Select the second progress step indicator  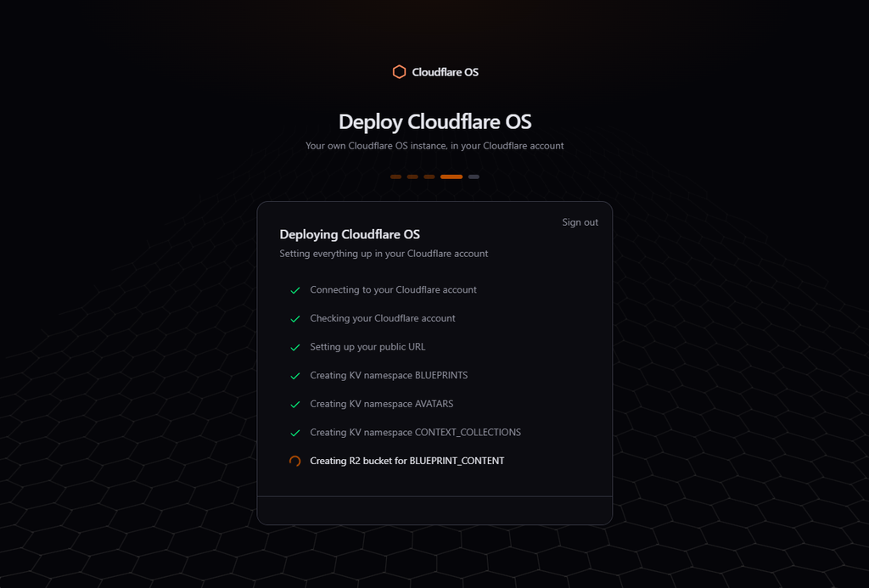coord(412,176)
